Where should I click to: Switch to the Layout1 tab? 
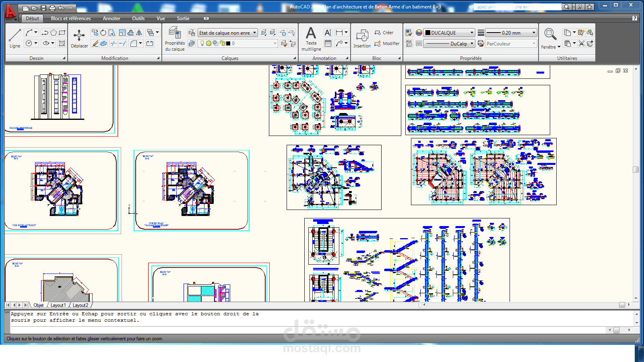[58, 305]
